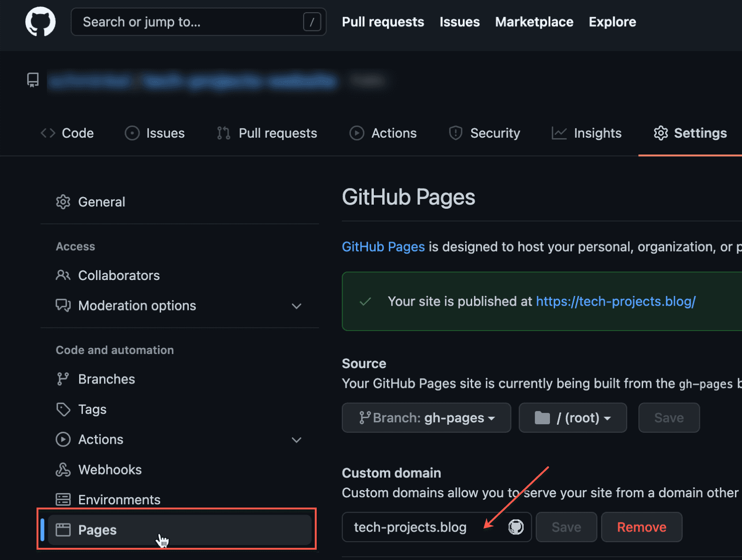Open the Branch: gh-pages dropdown

click(426, 418)
